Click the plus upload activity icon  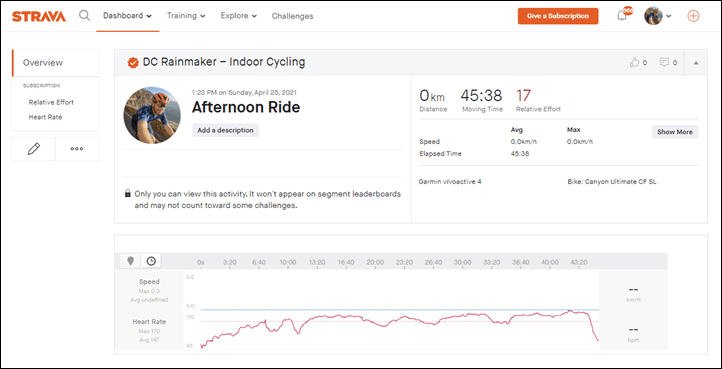pos(693,16)
